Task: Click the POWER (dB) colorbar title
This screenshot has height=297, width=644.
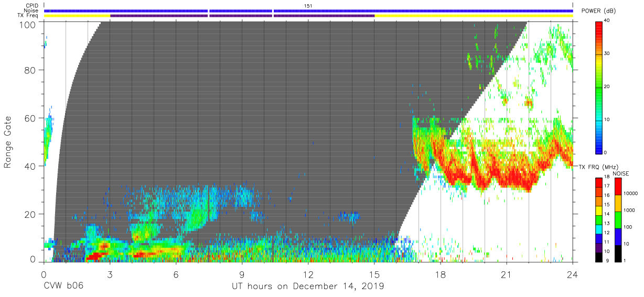Action: (598, 11)
